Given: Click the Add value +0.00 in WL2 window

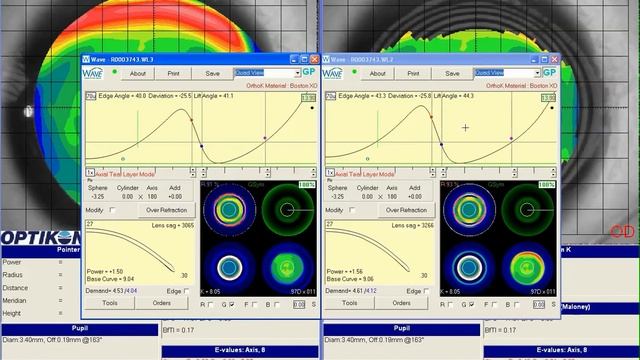Looking at the screenshot, I should point(415,196).
